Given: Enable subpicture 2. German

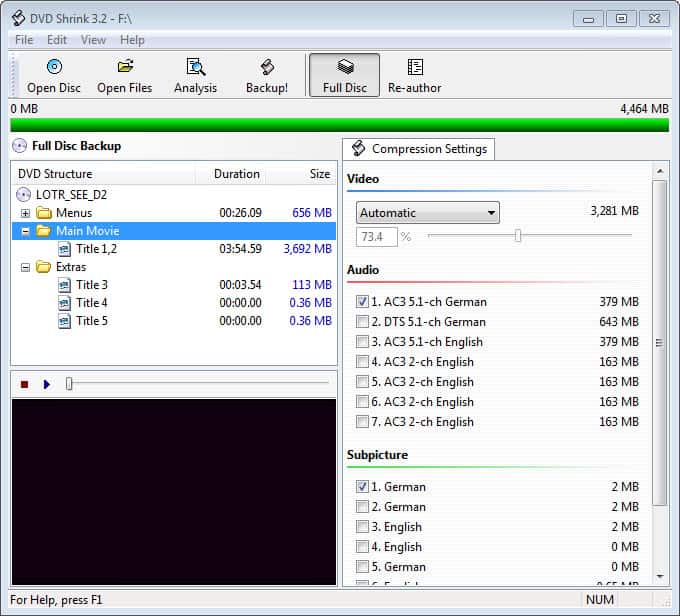Looking at the screenshot, I should [362, 506].
